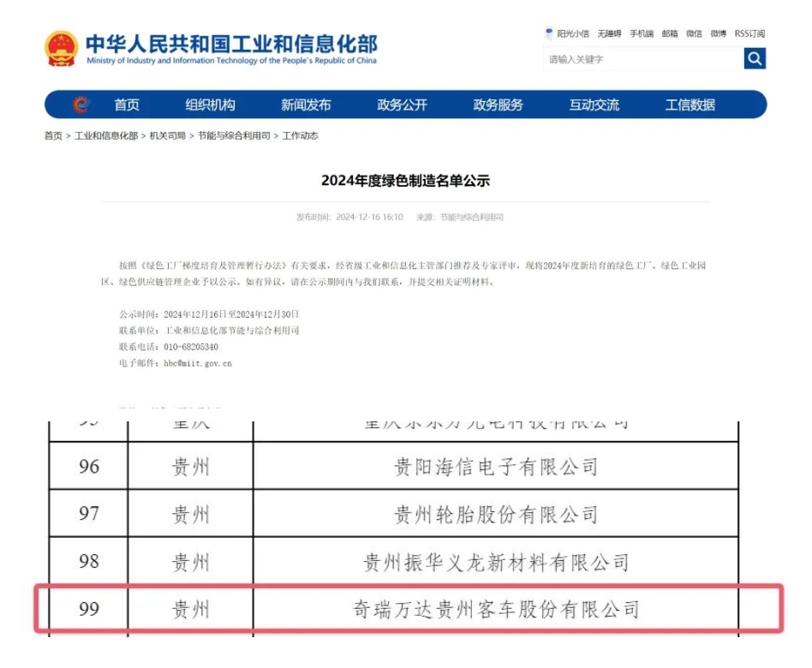Click the ministry name title 中华人民共和国工业和信息化部
Image resolution: width=812 pixels, height=668 pixels.
point(231,44)
